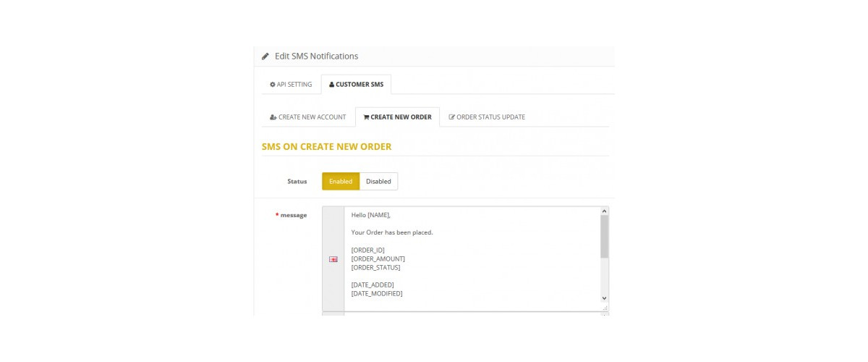Click the [ORDER_ID] placeholder text
868x362 pixels.
[x=368, y=250]
